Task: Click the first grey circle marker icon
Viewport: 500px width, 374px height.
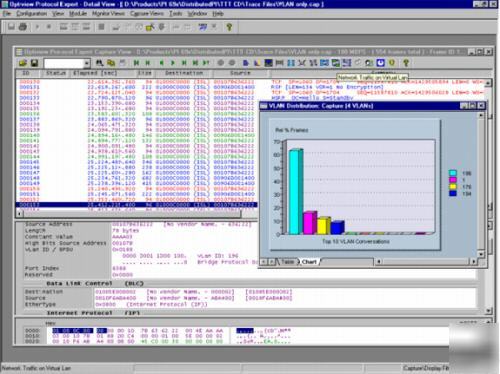Action: [x=220, y=63]
